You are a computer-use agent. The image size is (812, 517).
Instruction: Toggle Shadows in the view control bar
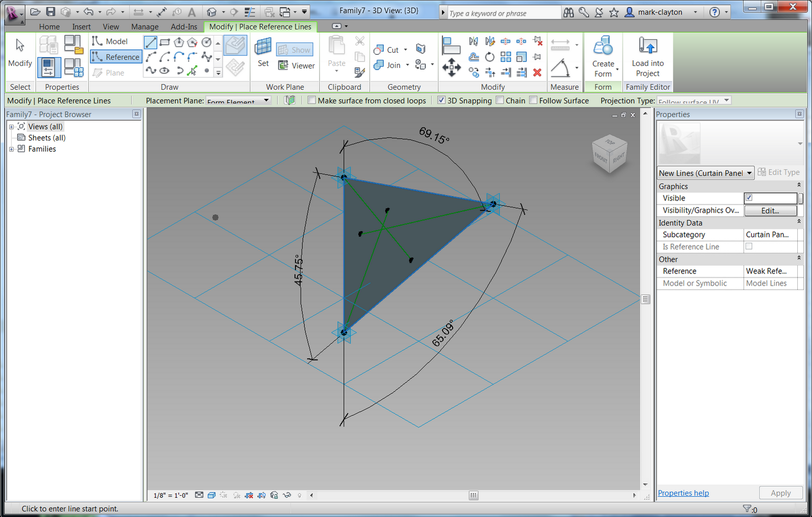pos(224,495)
